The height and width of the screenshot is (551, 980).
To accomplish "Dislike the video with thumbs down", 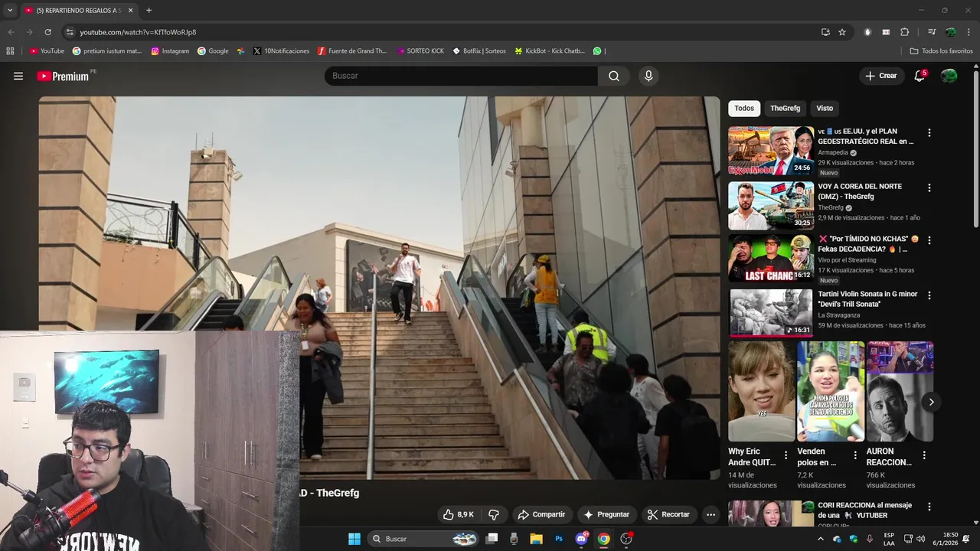I will click(494, 514).
